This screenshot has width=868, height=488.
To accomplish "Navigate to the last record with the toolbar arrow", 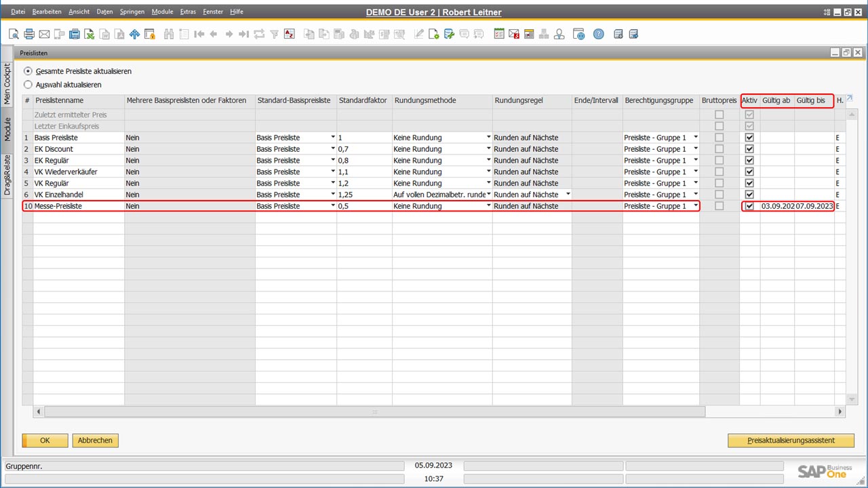I will point(243,34).
